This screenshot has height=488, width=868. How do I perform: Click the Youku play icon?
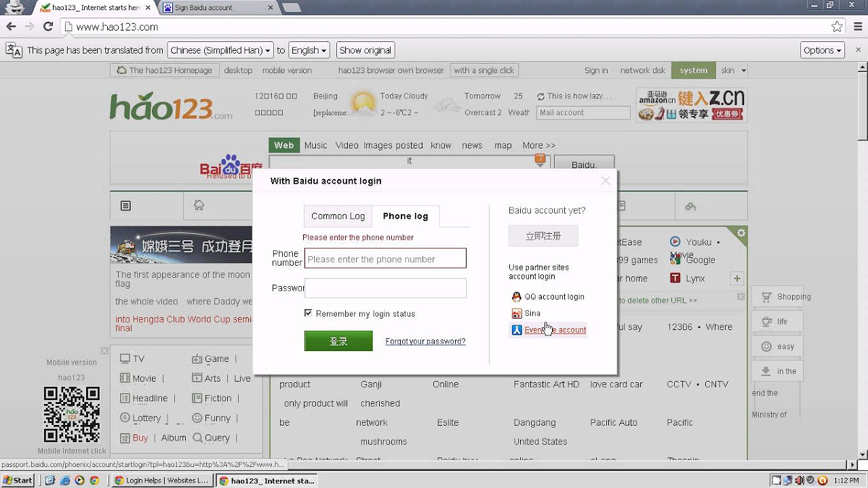click(x=675, y=241)
